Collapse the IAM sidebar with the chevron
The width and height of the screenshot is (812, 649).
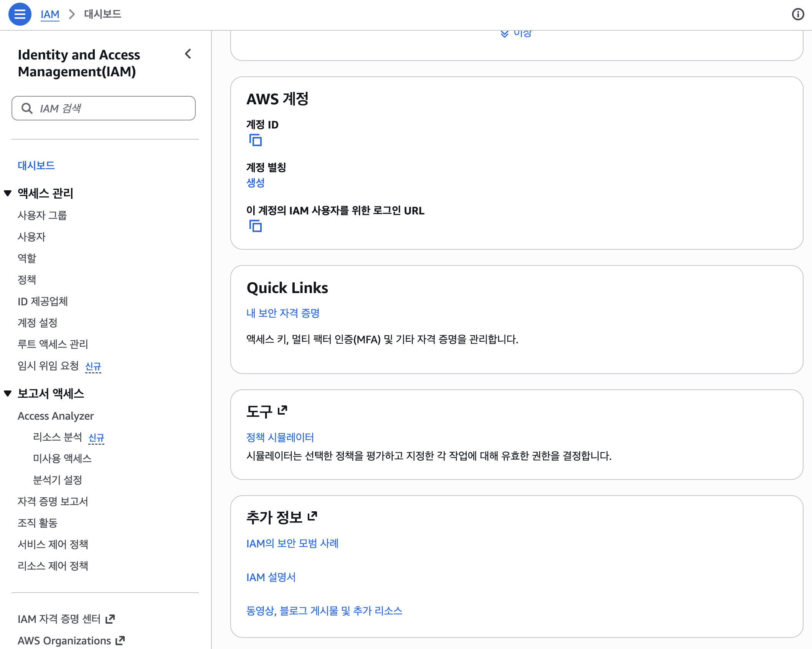(188, 54)
